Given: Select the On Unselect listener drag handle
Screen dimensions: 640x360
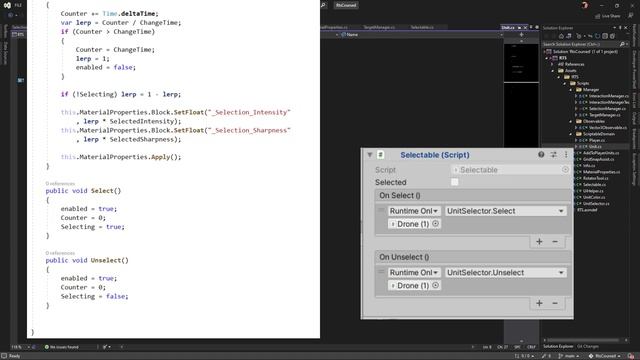Looking at the screenshot, I should [x=381, y=272].
